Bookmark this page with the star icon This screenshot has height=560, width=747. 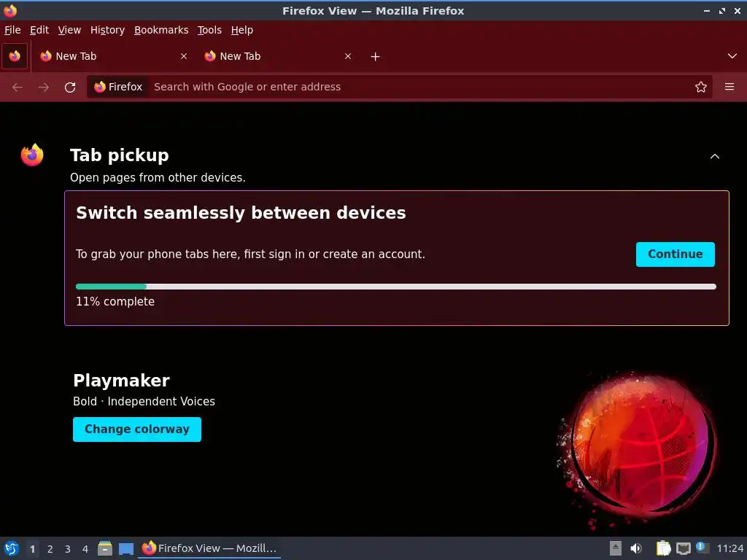[701, 87]
